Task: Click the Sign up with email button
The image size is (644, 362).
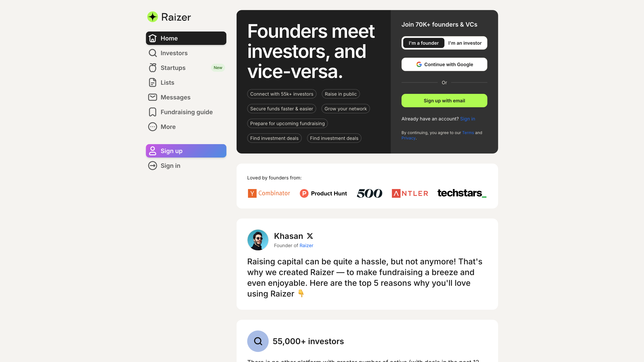Action: click(444, 100)
